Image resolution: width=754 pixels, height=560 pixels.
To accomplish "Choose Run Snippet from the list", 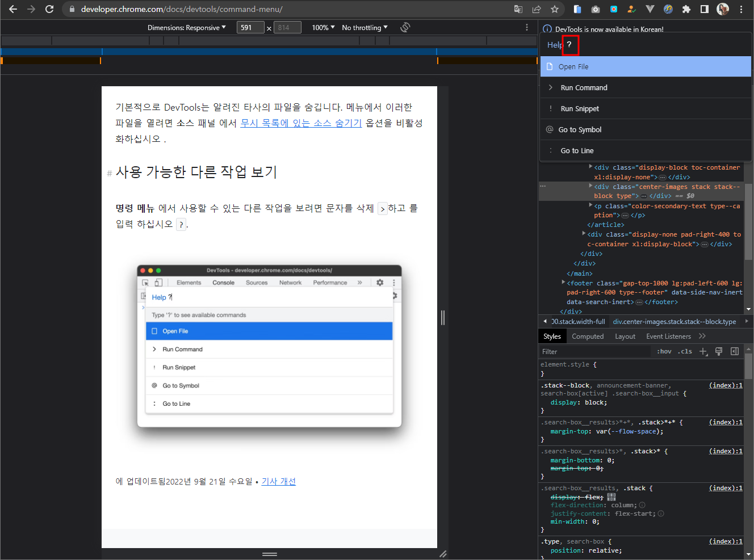I will tap(646, 108).
